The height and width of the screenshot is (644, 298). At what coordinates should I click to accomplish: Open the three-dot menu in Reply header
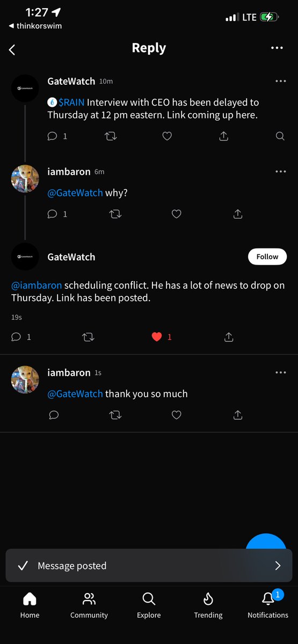[277, 48]
